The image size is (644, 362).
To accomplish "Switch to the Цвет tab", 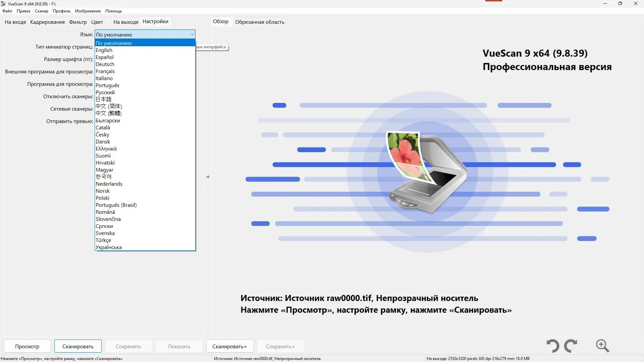I will coord(97,22).
